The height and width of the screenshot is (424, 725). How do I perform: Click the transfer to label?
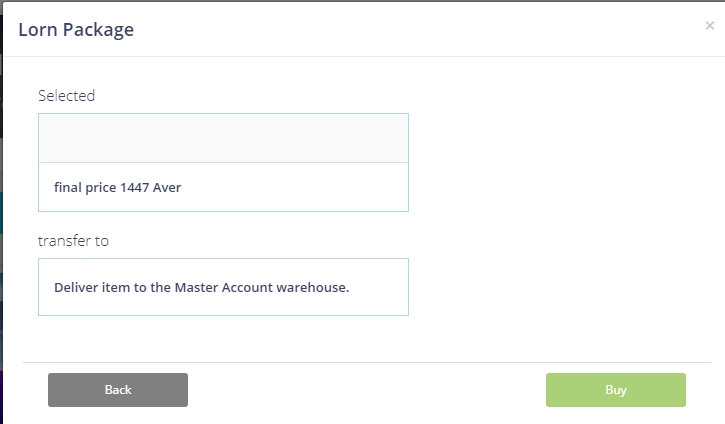coord(73,241)
